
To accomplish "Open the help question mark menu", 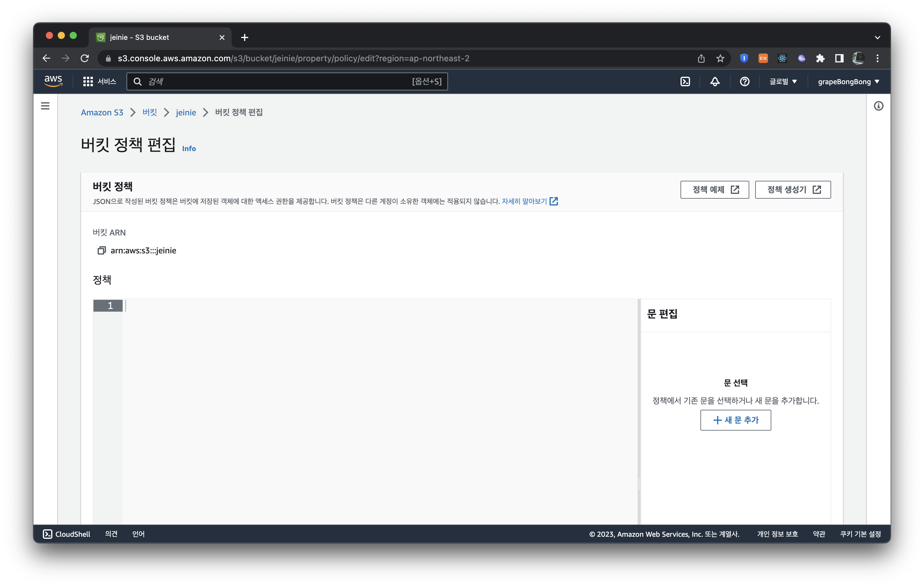I will [744, 82].
